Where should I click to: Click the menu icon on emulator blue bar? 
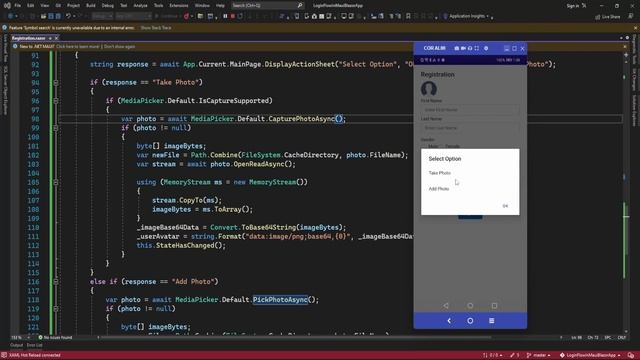491,321
